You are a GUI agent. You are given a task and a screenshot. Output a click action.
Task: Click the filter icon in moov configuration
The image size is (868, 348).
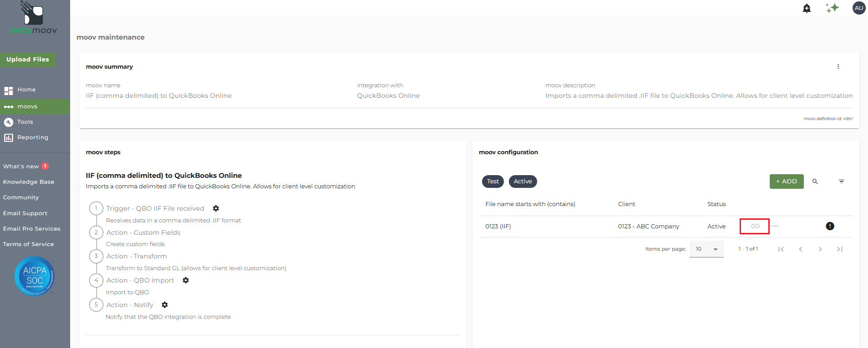click(842, 182)
